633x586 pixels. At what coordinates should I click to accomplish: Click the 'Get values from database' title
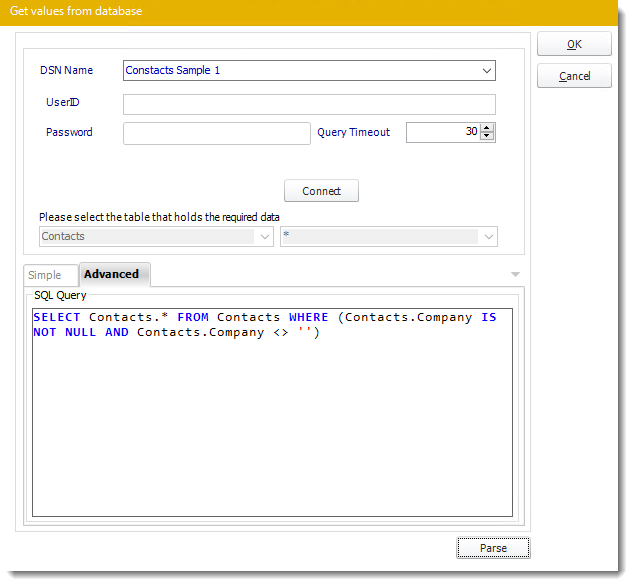76,11
